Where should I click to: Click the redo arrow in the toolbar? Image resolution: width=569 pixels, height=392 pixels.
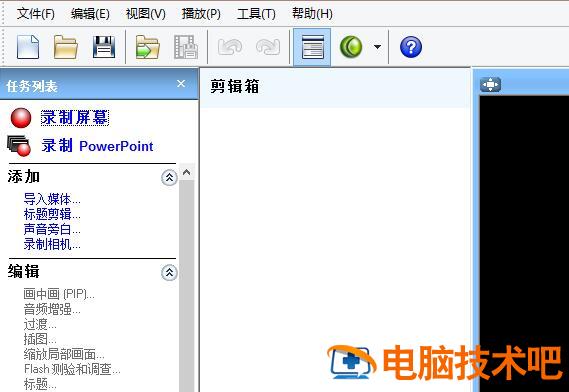[x=268, y=47]
